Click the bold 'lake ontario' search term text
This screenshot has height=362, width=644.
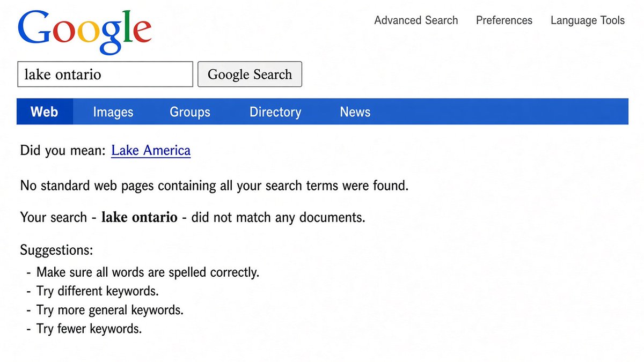(139, 217)
